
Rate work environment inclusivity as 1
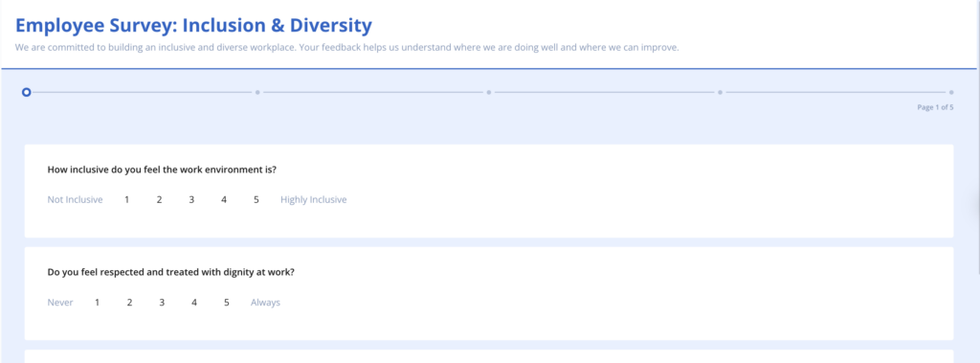coord(127,199)
